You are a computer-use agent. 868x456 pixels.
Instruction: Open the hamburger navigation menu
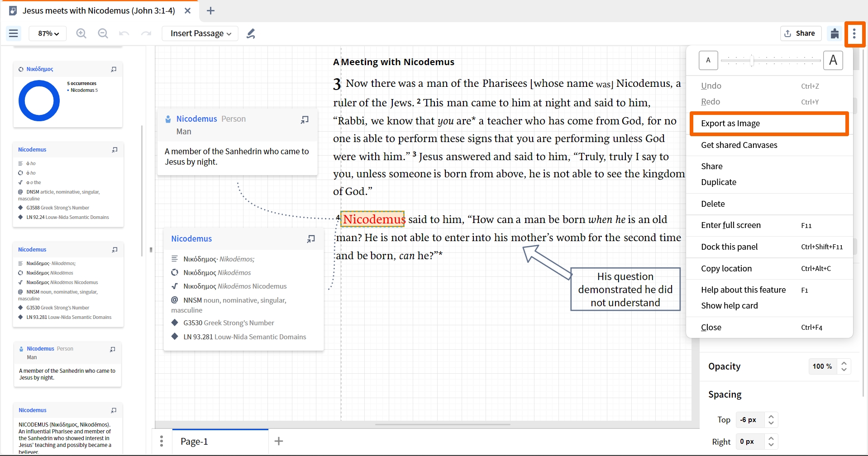pos(14,33)
